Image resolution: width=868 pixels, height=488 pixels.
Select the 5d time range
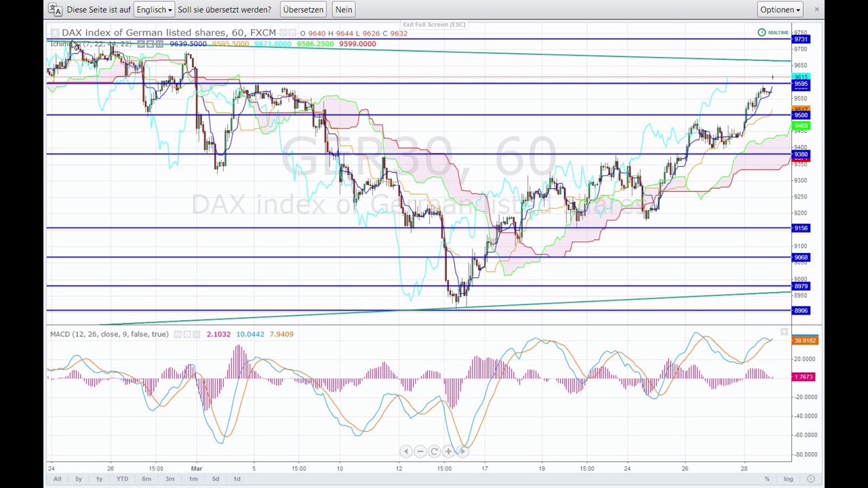coord(216,479)
